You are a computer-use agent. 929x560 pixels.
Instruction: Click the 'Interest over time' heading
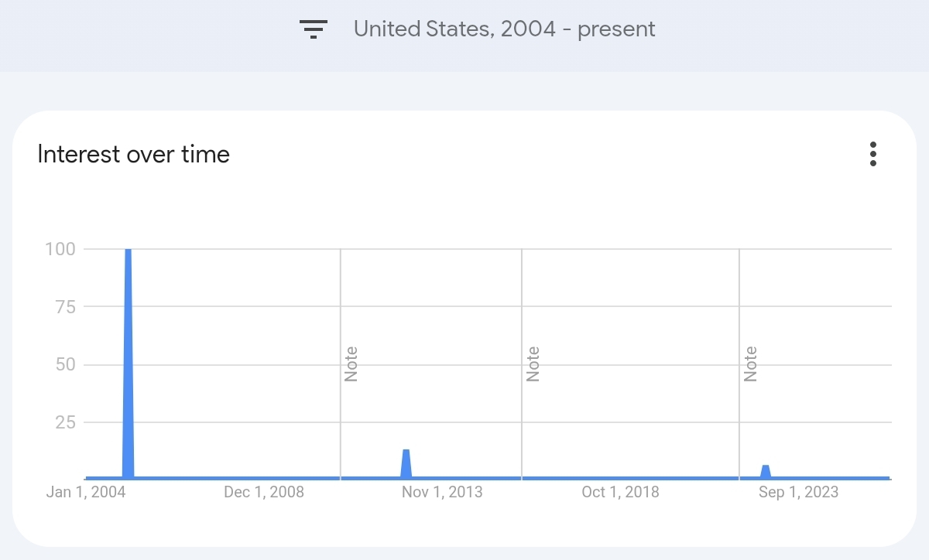[x=134, y=154]
